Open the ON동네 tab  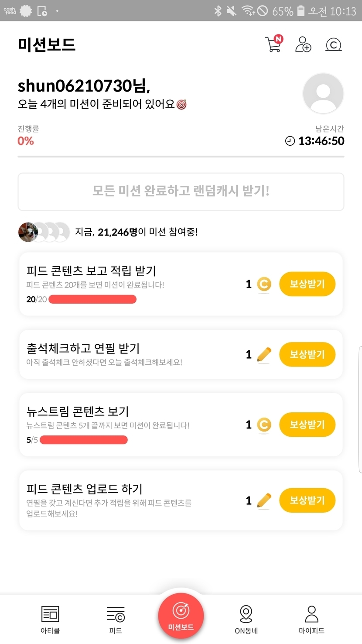coord(246,619)
